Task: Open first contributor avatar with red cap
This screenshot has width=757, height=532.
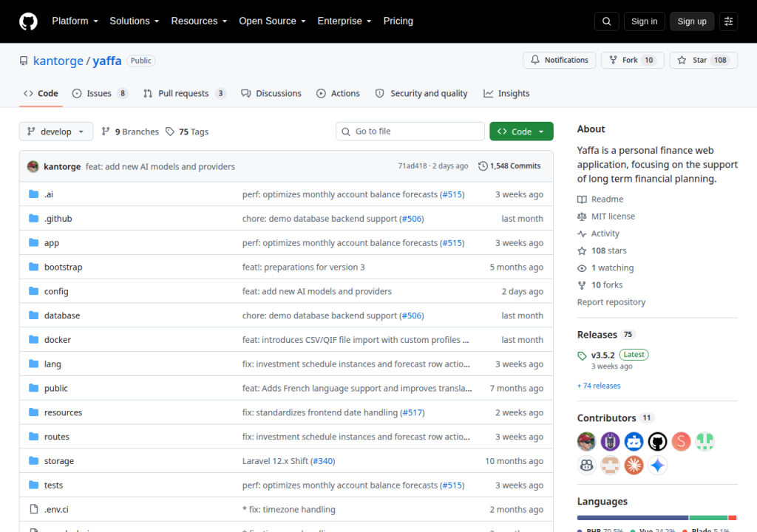Action: click(586, 441)
